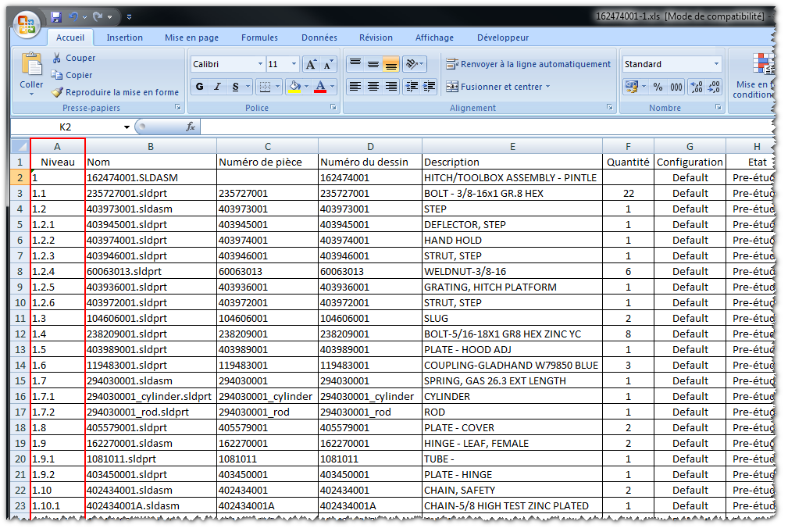This screenshot has width=788, height=532.
Task: Click the insert function fx icon
Action: (x=191, y=127)
